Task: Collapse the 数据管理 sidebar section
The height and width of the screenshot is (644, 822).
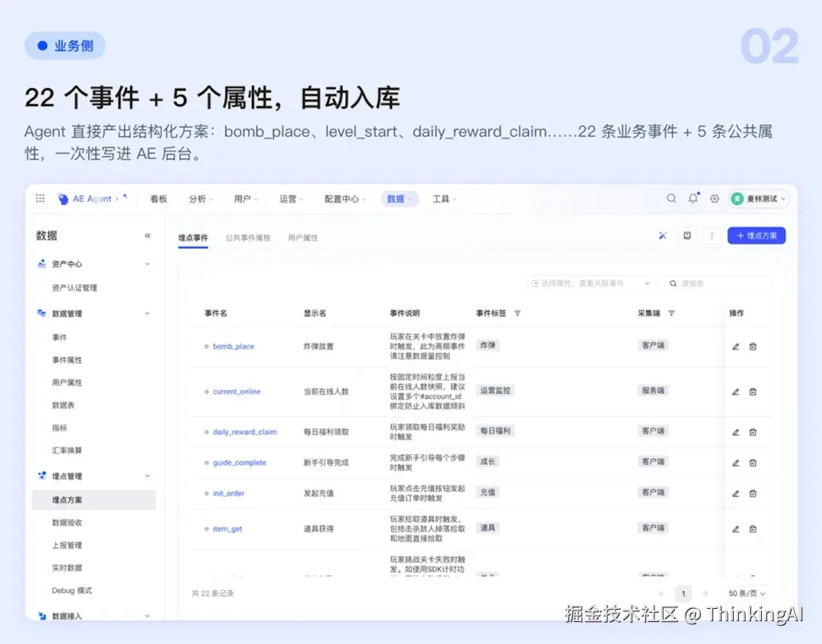Action: pos(148,314)
